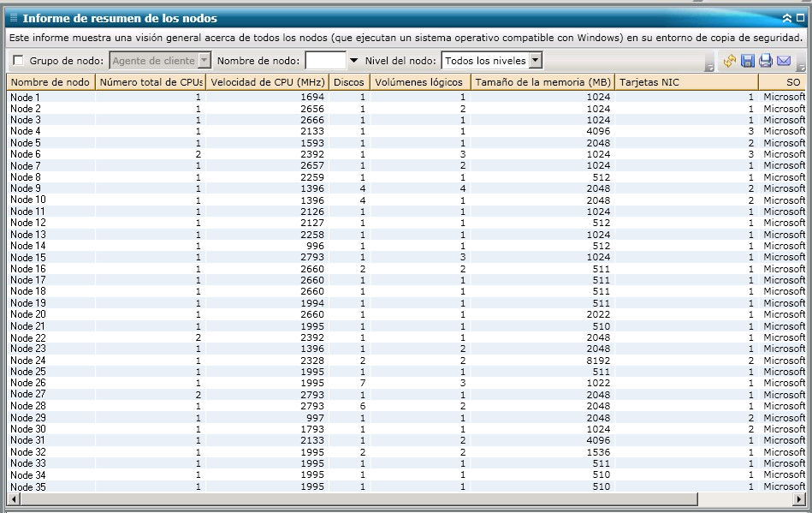Click the Email report envelope icon

(784, 61)
